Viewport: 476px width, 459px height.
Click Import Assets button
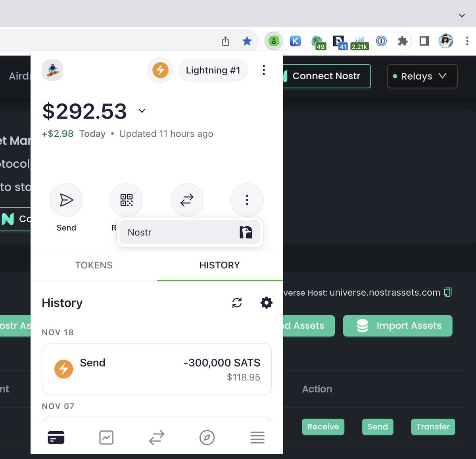[x=397, y=326]
